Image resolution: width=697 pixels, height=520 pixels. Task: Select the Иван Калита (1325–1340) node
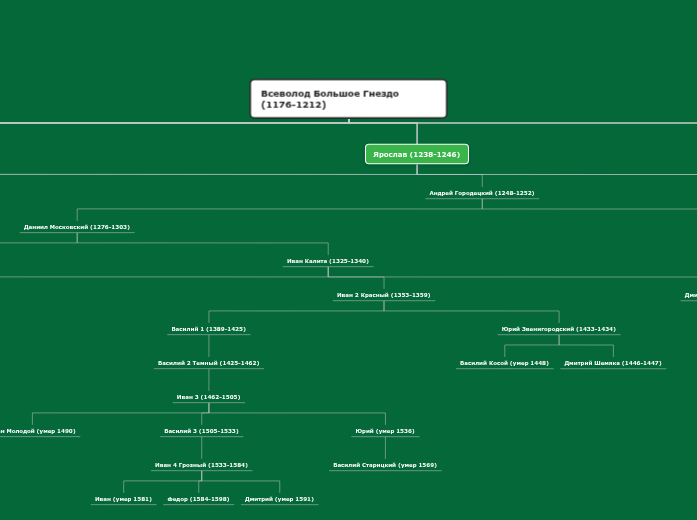click(327, 261)
